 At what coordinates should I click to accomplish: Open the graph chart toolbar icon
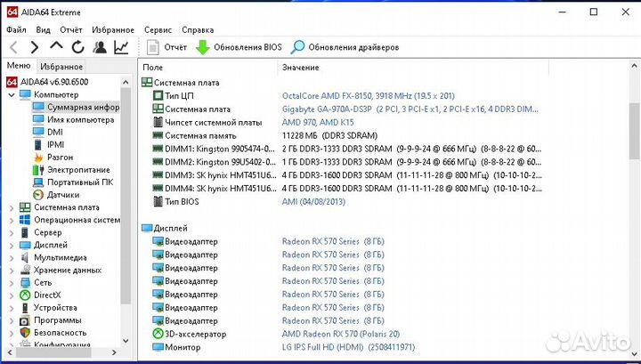click(121, 47)
